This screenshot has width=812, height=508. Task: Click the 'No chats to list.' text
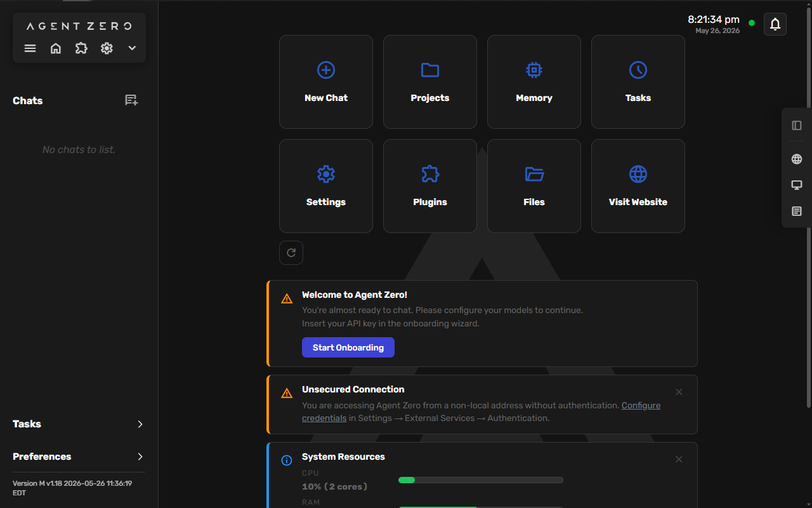pyautogui.click(x=79, y=150)
